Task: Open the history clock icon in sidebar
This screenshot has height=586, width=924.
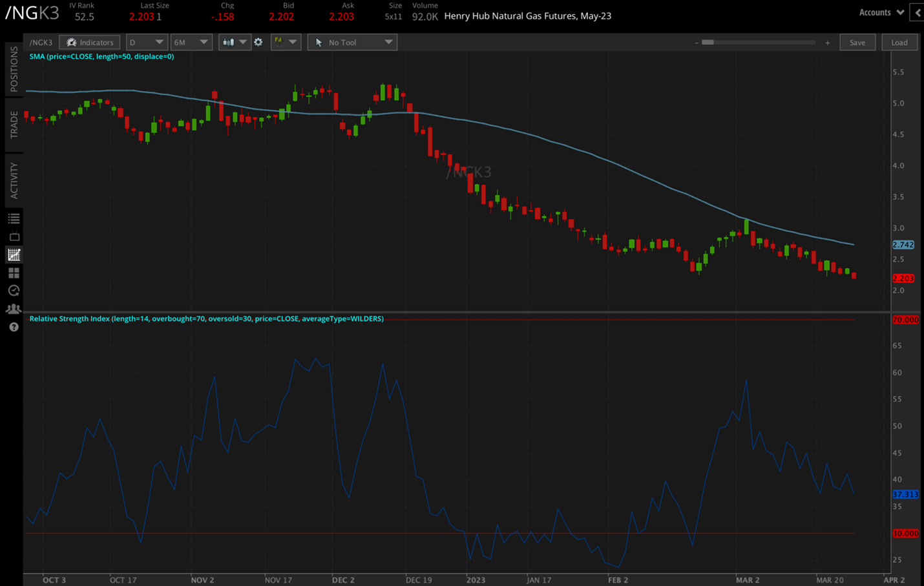Action: (14, 290)
